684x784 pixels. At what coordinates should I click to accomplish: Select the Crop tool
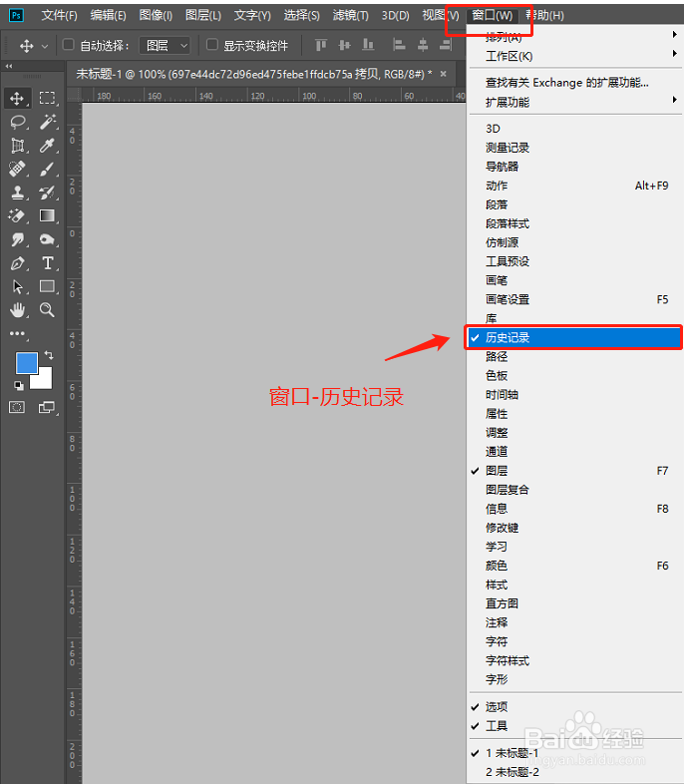coord(17,145)
